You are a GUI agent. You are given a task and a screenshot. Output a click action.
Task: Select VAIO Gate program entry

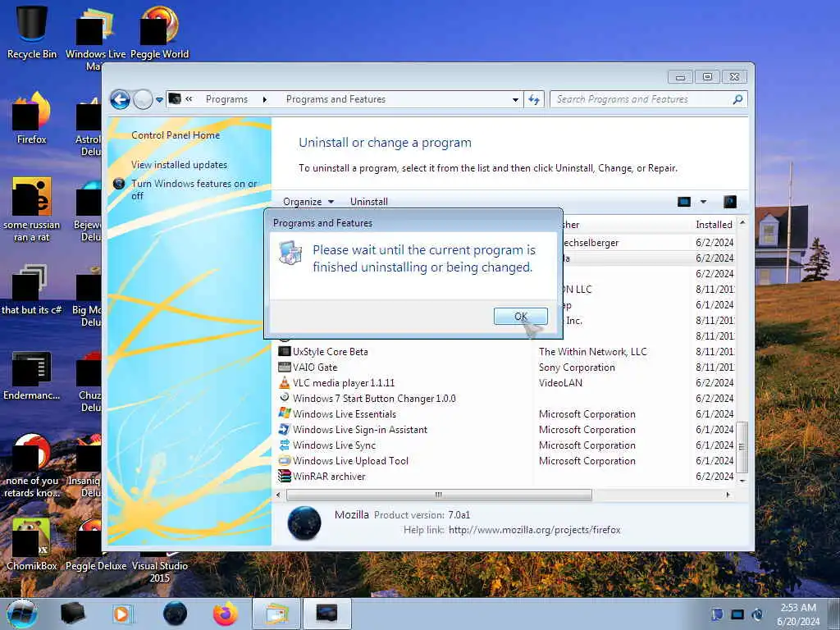(315, 367)
